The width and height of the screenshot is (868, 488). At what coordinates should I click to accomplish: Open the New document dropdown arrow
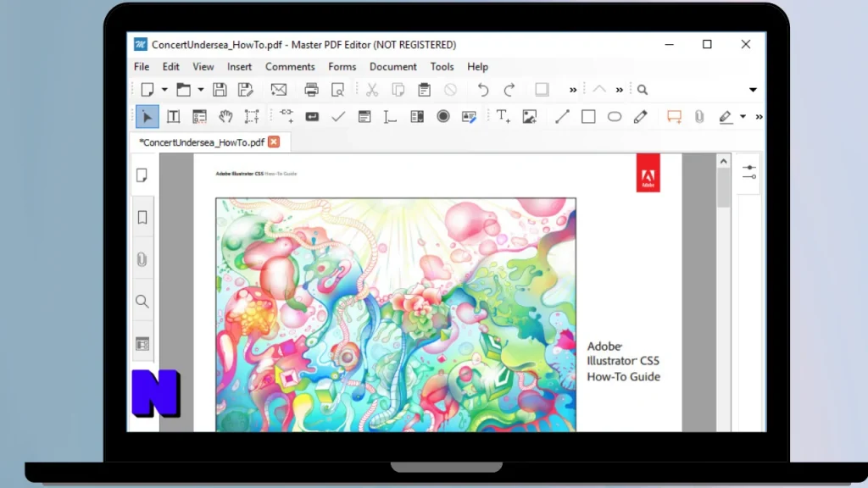164,90
